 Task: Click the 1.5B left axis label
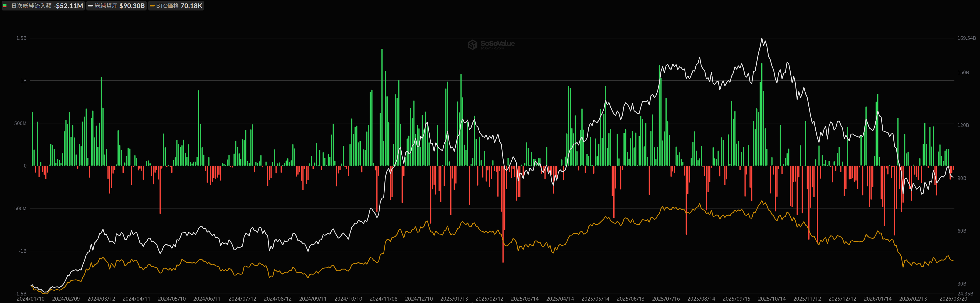21,38
